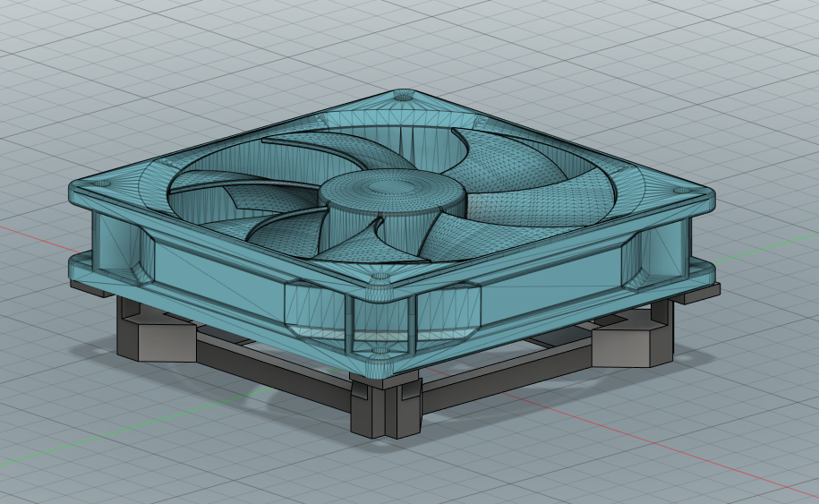The image size is (819, 504).
Task: Select the fan's central hub
Action: click(386, 191)
